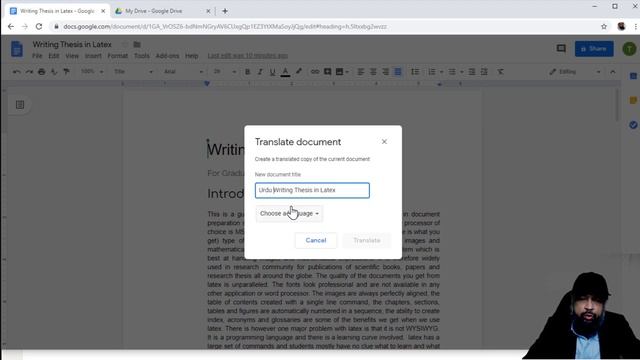Open the text color picker

[285, 72]
